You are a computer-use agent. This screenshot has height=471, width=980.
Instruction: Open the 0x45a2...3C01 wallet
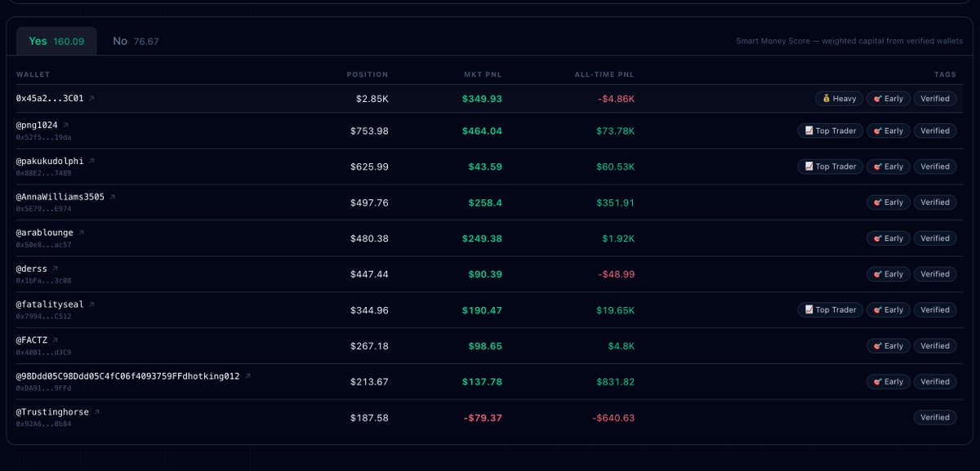click(x=50, y=98)
